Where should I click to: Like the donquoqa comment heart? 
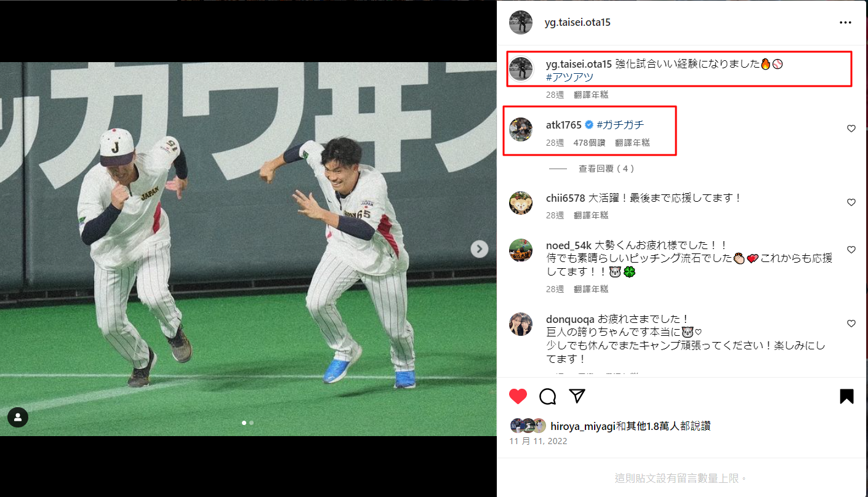point(851,324)
